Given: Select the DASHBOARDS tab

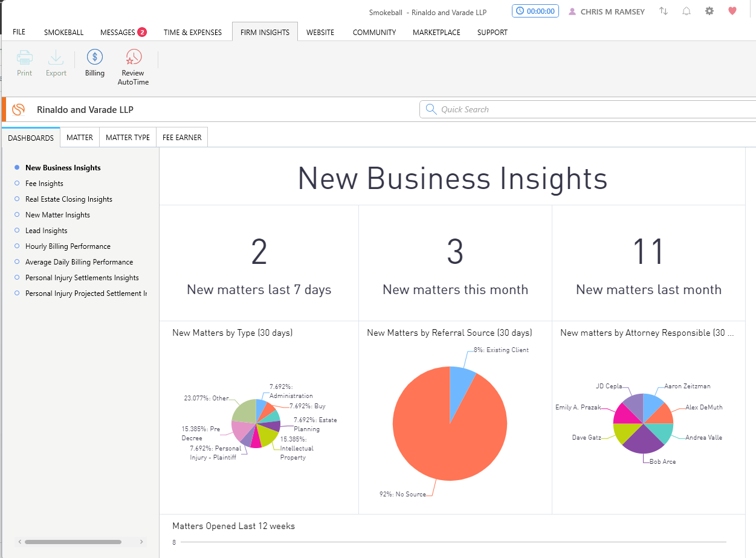Looking at the screenshot, I should 31,138.
